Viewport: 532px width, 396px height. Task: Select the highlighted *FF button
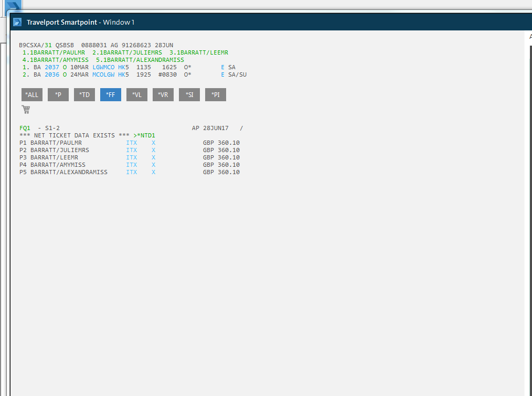coord(111,95)
